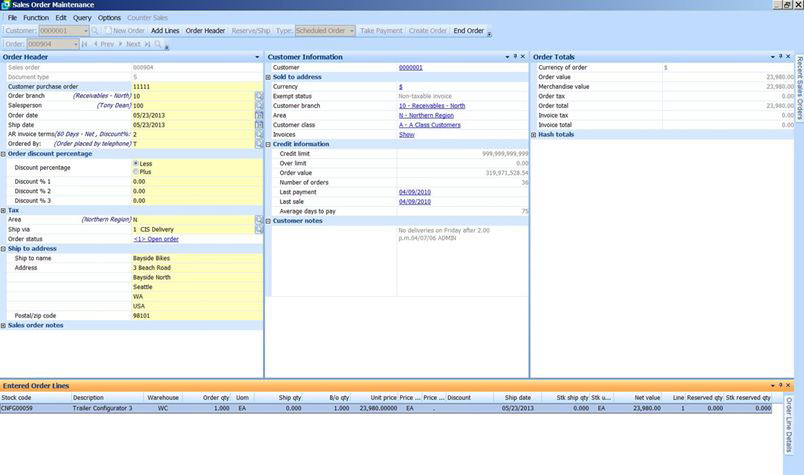
Task: Click the End Order button
Action: 468,31
